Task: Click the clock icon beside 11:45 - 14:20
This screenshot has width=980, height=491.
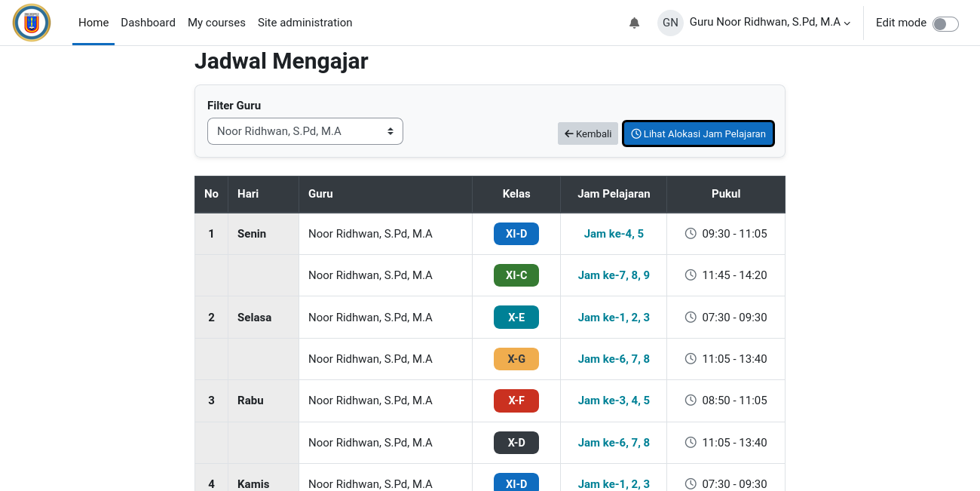Action: point(691,275)
